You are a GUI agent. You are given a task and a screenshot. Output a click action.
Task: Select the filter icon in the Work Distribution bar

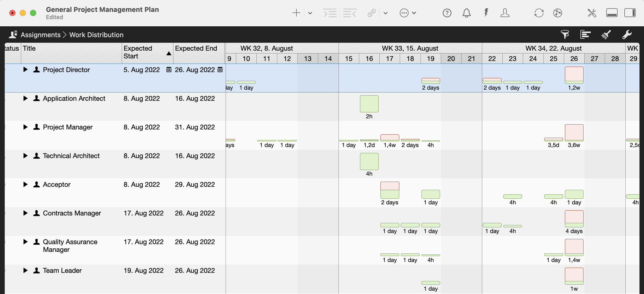(565, 34)
